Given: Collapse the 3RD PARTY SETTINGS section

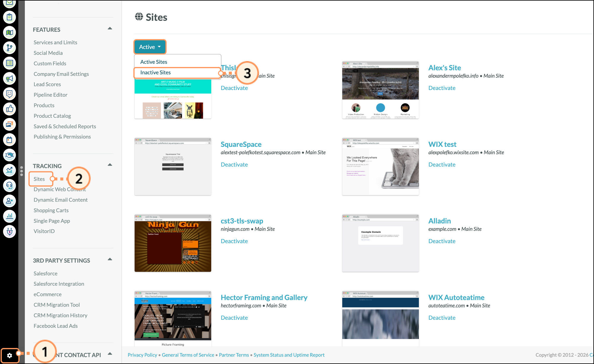Looking at the screenshot, I should [110, 259].
